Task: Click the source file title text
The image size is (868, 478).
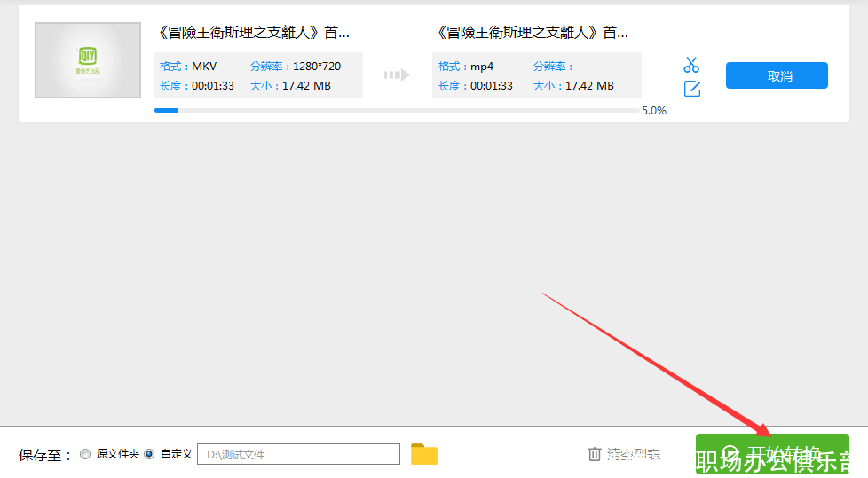Action: point(254,33)
